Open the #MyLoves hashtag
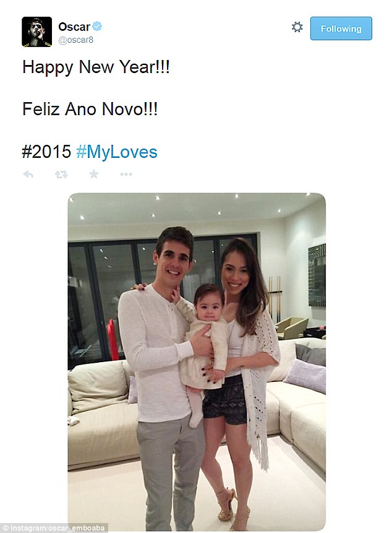The height and width of the screenshot is (533, 392). (x=117, y=152)
